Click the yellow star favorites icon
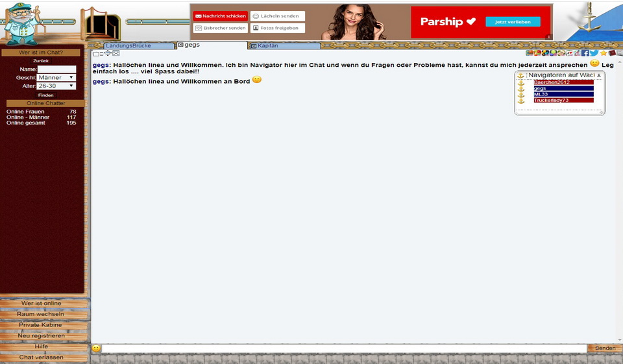 click(x=604, y=53)
